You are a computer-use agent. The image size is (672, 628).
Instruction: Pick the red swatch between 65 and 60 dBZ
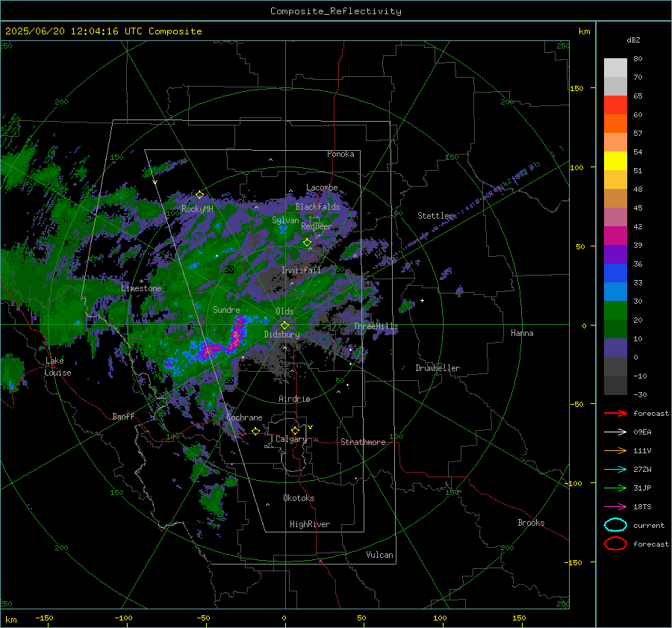point(615,105)
